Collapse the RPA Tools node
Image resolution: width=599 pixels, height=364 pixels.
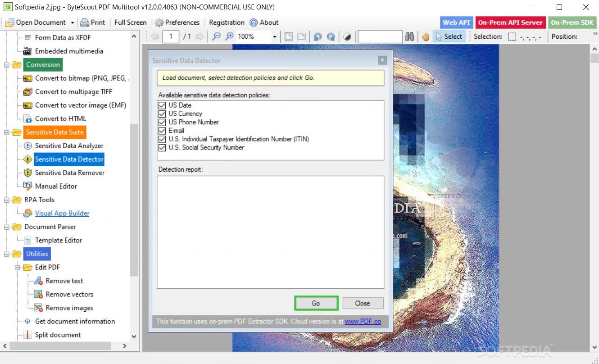pos(7,200)
